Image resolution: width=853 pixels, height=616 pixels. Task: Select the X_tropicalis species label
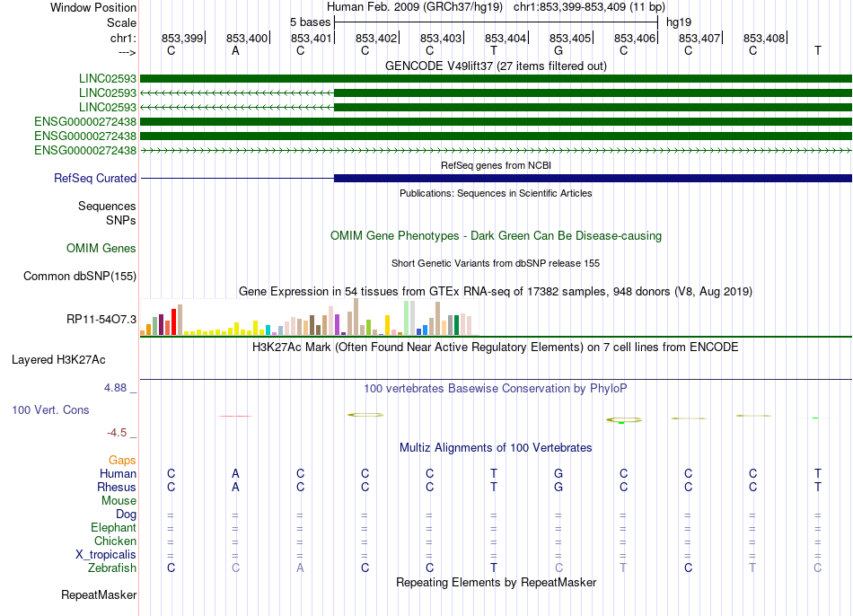point(106,555)
